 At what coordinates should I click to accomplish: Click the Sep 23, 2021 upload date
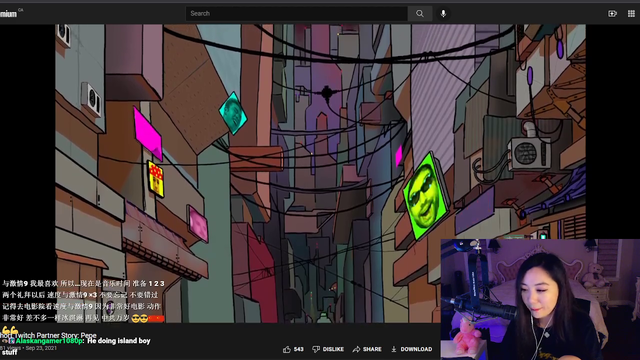pos(41,348)
